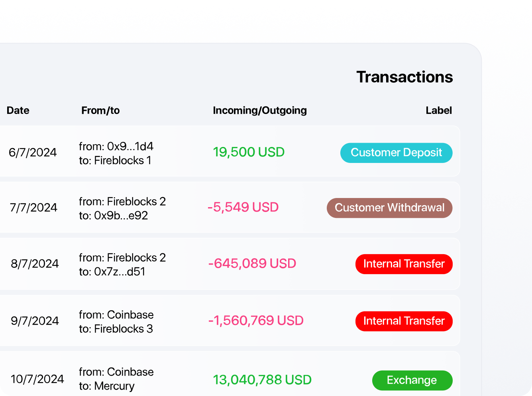The height and width of the screenshot is (396, 532).
Task: Select address 0x9...1d4 to Fireblocks 1
Action: (116, 153)
